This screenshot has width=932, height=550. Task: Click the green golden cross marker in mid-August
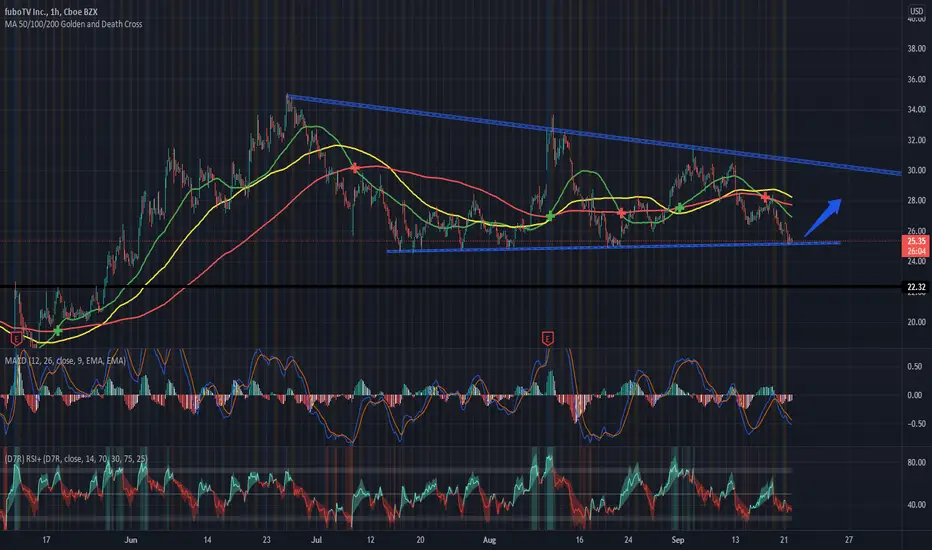coord(550,216)
